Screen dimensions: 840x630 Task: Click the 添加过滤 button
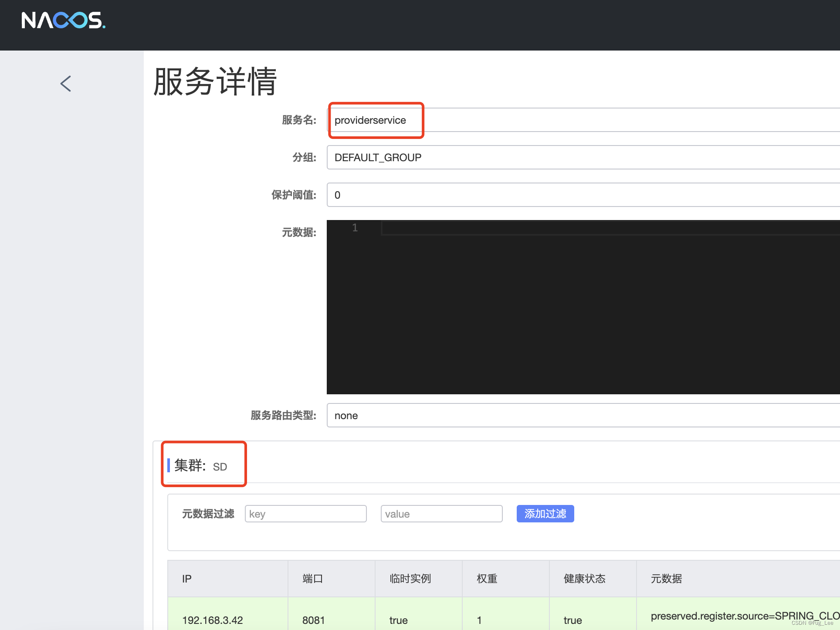(545, 514)
